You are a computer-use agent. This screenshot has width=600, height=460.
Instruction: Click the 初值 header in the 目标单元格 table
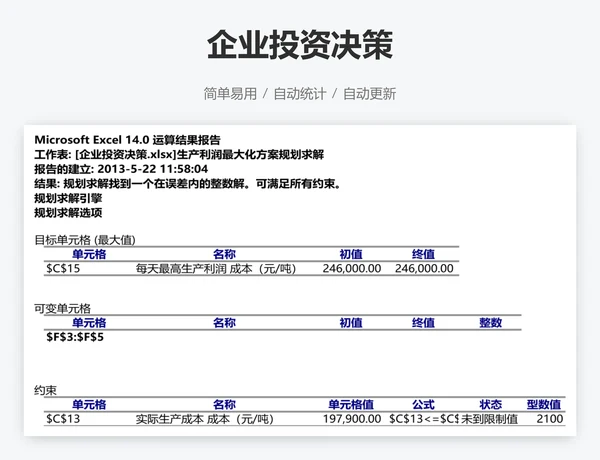coord(351,254)
